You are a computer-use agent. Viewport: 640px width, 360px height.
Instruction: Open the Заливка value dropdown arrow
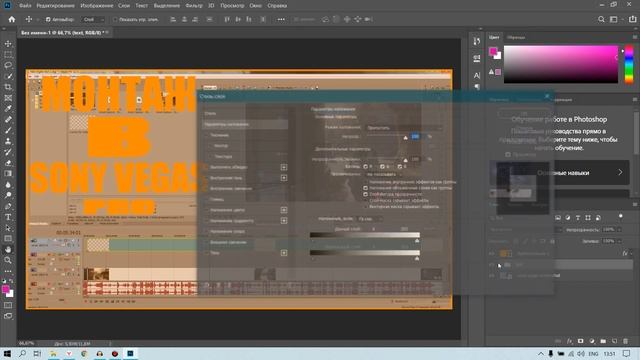[620, 241]
